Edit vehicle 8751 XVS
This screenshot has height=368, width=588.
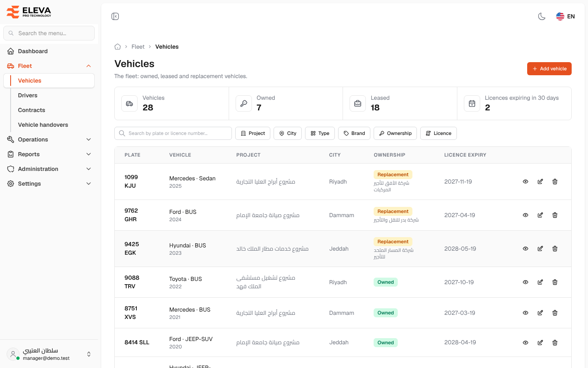pos(540,313)
